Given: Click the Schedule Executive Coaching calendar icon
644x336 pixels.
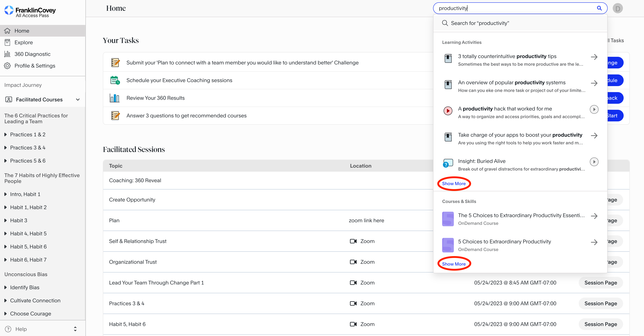Looking at the screenshot, I should 115,80.
